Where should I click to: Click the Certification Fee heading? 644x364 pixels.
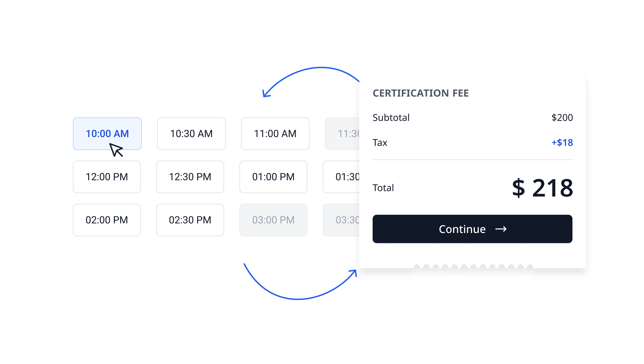coord(421,93)
